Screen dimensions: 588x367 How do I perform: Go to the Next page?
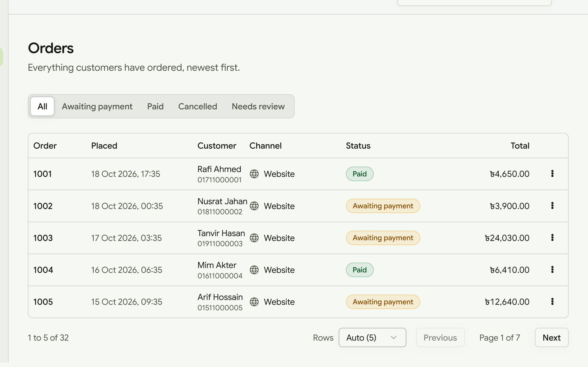coord(551,337)
